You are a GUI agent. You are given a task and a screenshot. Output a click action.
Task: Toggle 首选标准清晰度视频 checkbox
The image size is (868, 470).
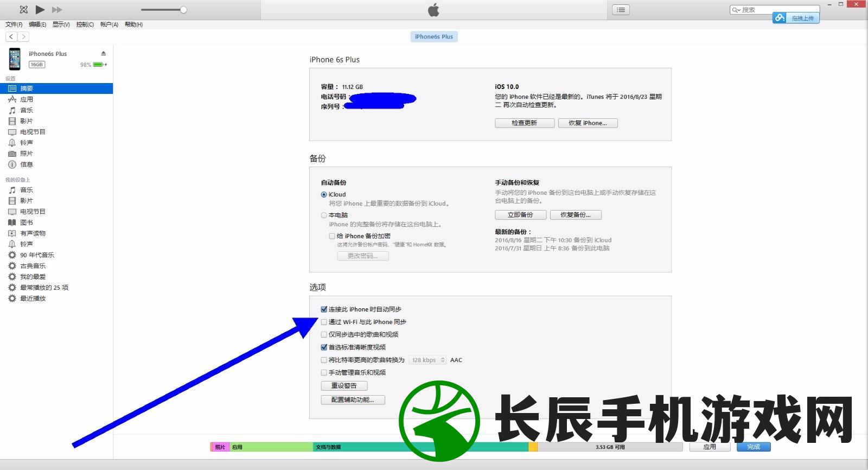coord(324,347)
